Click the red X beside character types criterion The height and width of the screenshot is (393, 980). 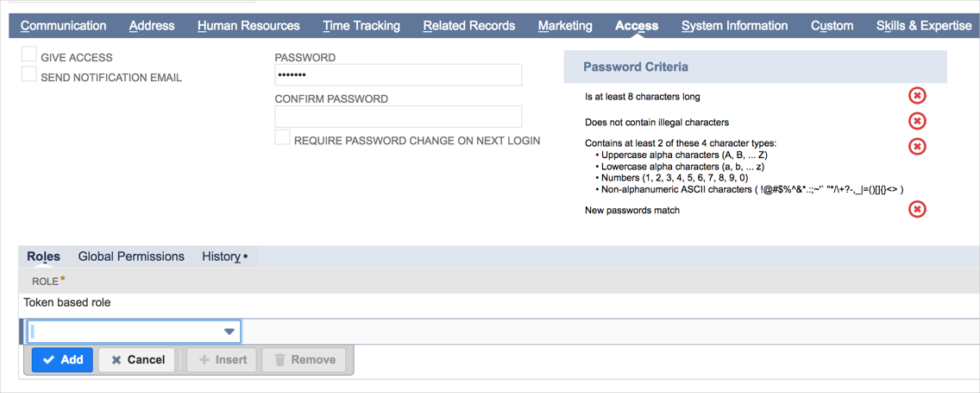click(x=917, y=146)
